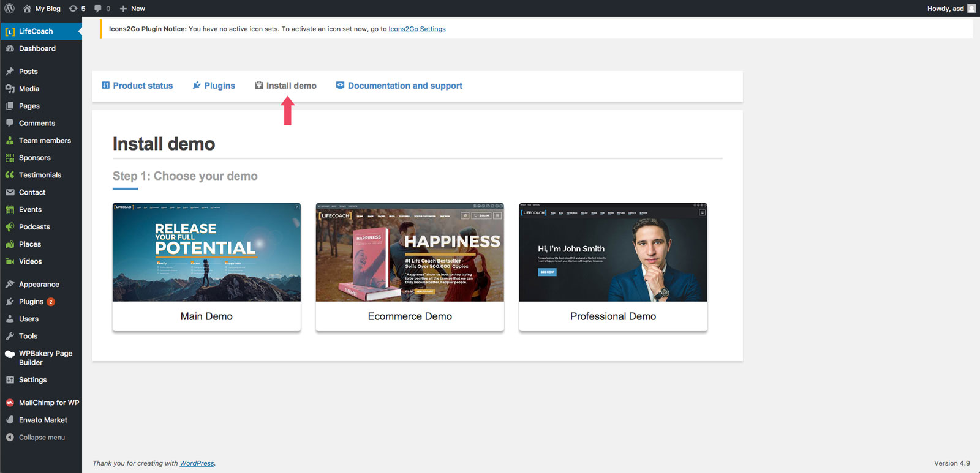Screen dimensions: 980x473
Task: Click the WordPress footer link
Action: (197, 463)
